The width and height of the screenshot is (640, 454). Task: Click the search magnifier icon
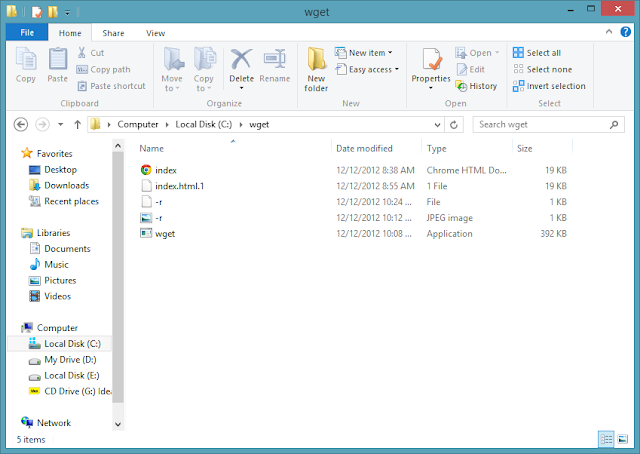[613, 125]
